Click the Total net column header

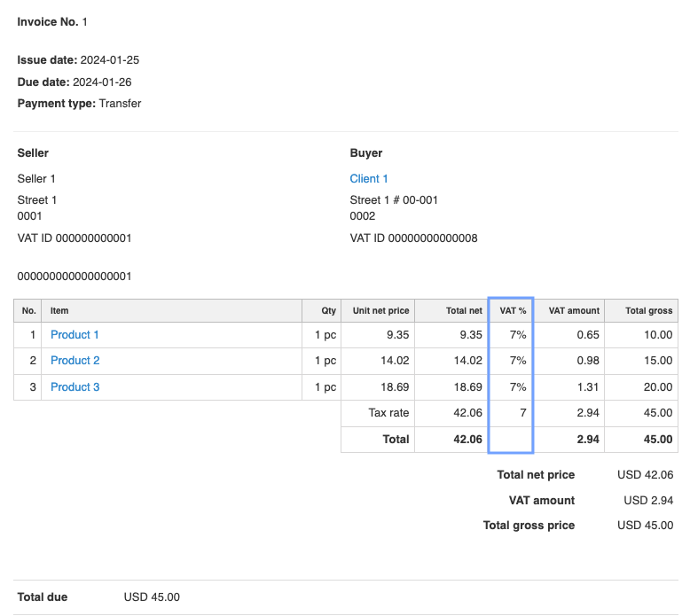[x=462, y=311]
